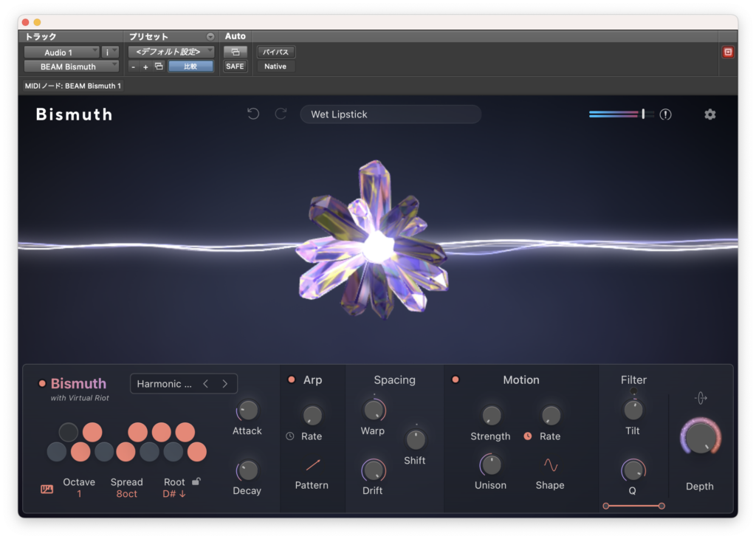Enable the unlit dark note in top row
Viewport: 756px width, 539px height.
pos(69,432)
